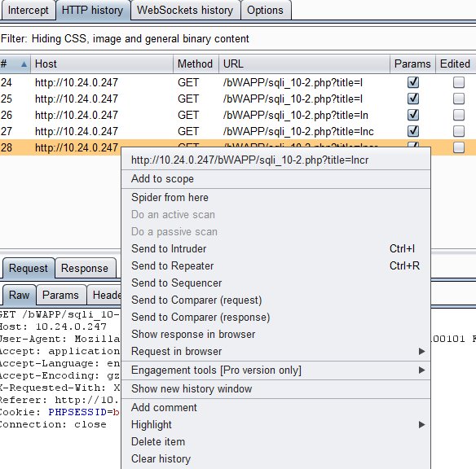
Task: Toggle Edited checkbox for request 28
Action: coord(459,147)
